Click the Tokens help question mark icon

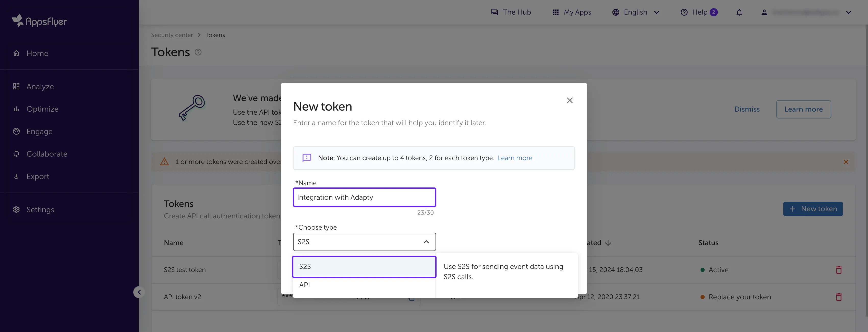(x=198, y=52)
